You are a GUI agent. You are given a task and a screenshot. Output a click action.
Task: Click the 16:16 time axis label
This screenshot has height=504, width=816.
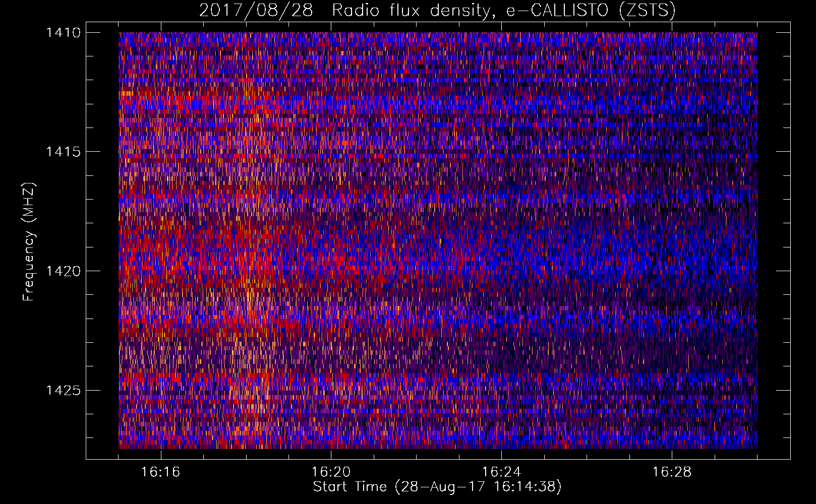coord(161,472)
